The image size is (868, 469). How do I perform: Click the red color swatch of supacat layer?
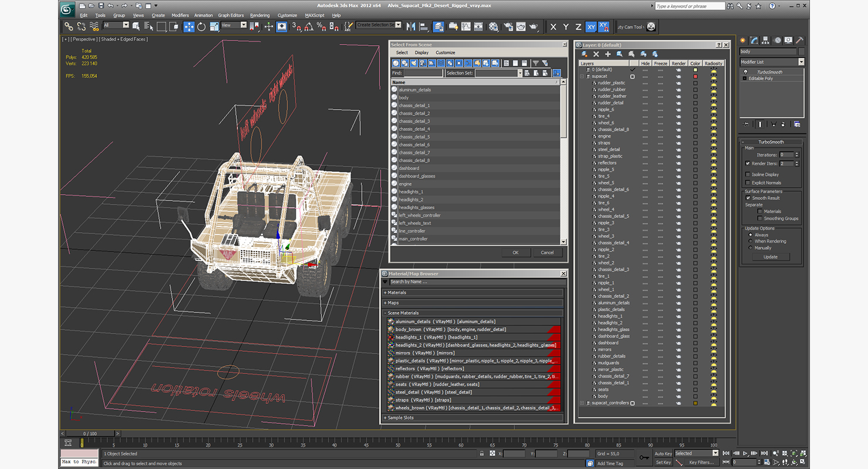pos(695,77)
